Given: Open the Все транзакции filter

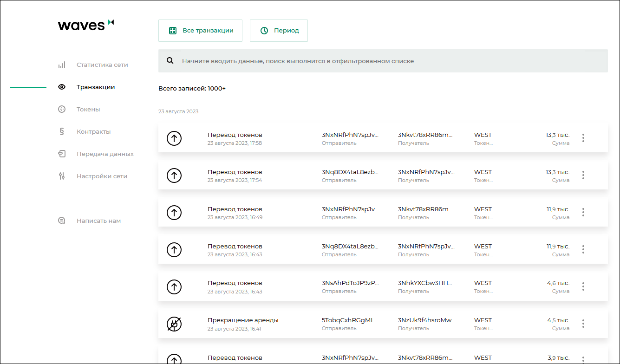Looking at the screenshot, I should pos(200,31).
